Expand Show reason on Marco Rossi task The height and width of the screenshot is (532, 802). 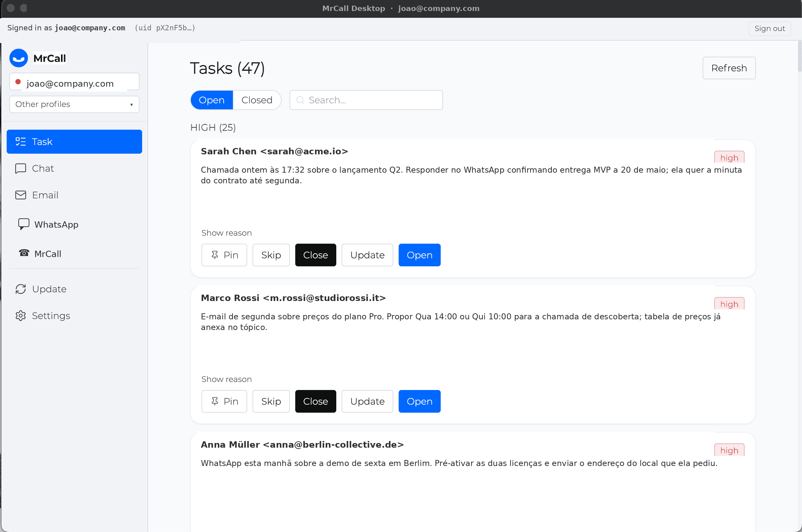pos(227,379)
